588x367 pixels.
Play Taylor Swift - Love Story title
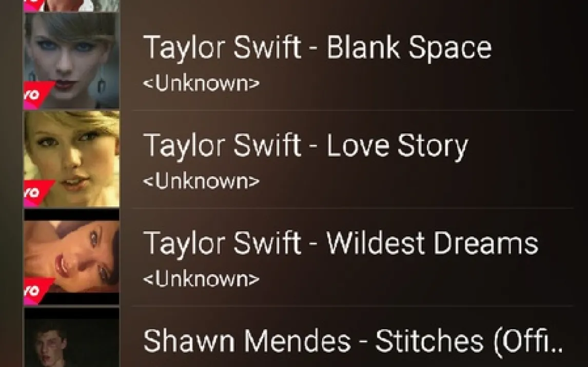[306, 146]
